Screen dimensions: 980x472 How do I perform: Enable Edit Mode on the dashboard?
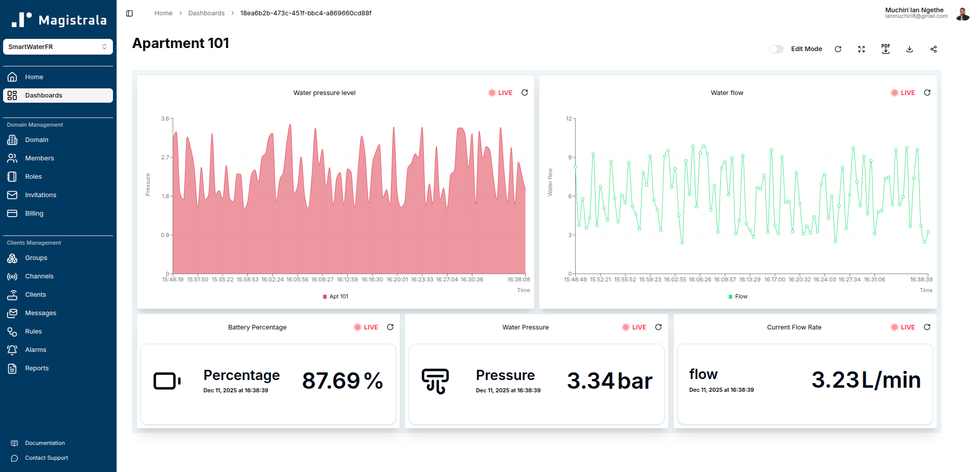coord(777,49)
